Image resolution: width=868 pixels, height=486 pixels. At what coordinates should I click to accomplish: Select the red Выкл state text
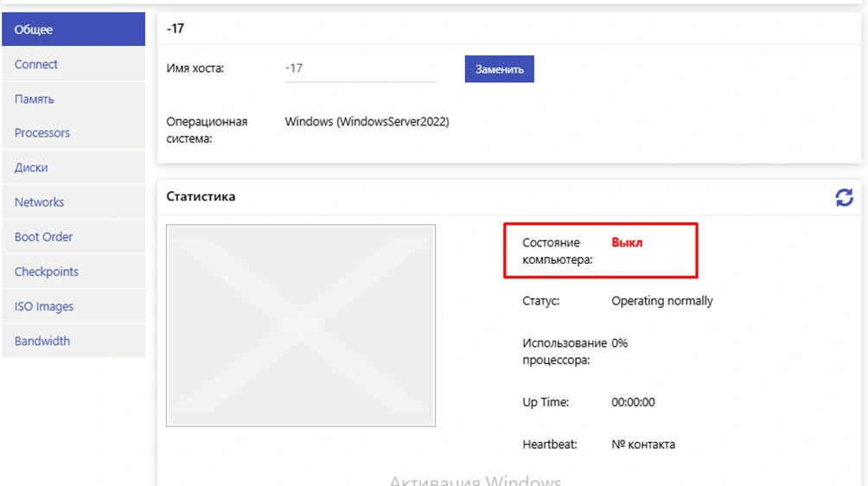tap(627, 242)
